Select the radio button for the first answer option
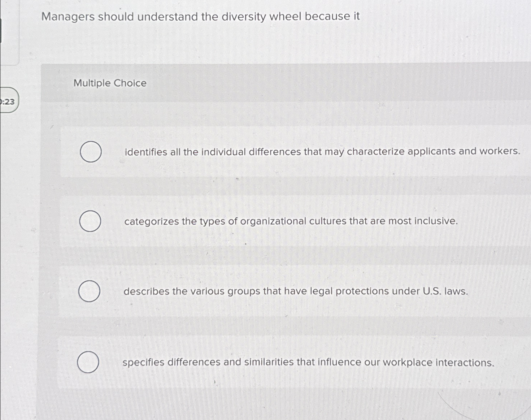Viewport: 531px width, 420px height. coord(91,152)
